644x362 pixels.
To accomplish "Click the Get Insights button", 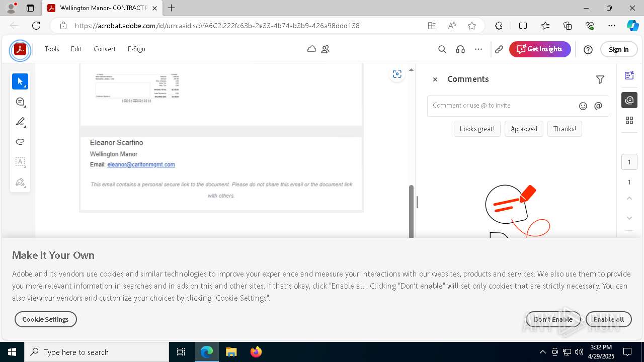I will pos(540,49).
